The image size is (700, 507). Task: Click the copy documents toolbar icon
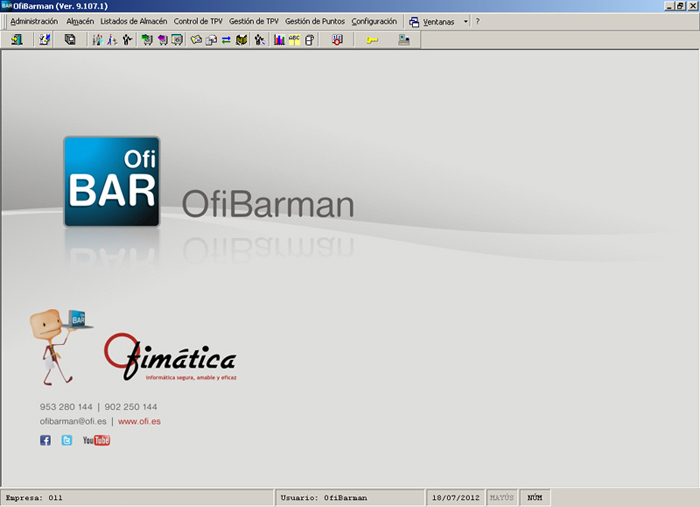(x=211, y=40)
